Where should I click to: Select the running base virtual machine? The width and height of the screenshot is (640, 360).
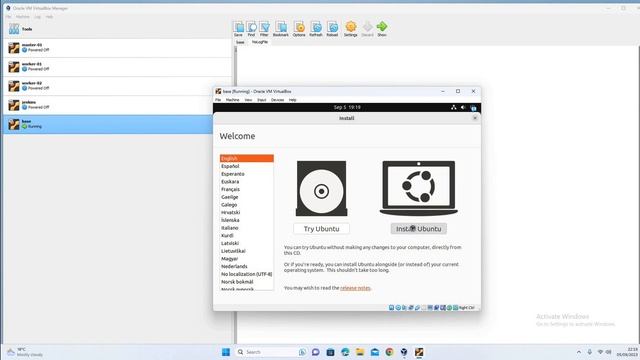point(108,124)
